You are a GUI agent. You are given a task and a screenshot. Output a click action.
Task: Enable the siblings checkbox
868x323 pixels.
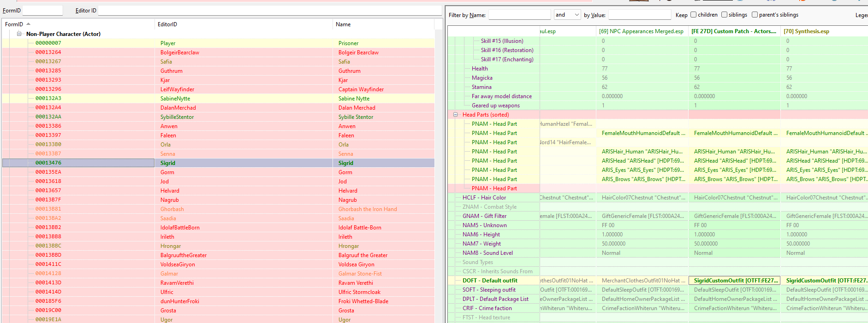coord(724,15)
